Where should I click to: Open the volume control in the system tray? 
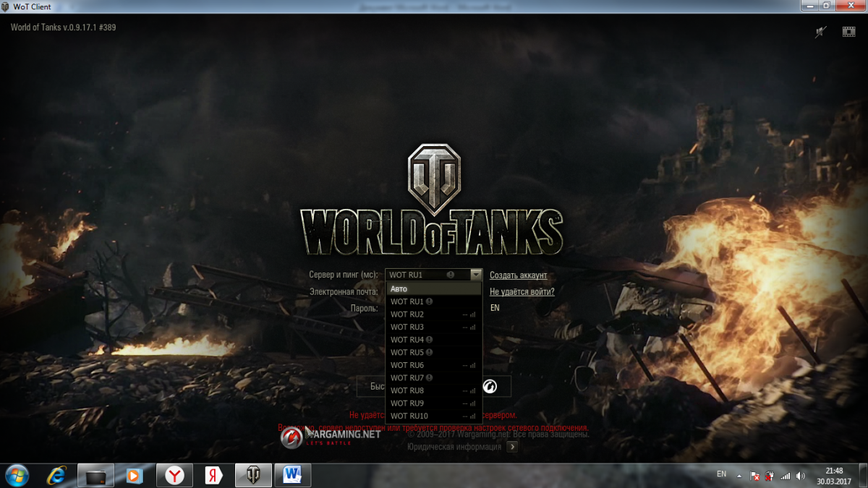[801, 476]
